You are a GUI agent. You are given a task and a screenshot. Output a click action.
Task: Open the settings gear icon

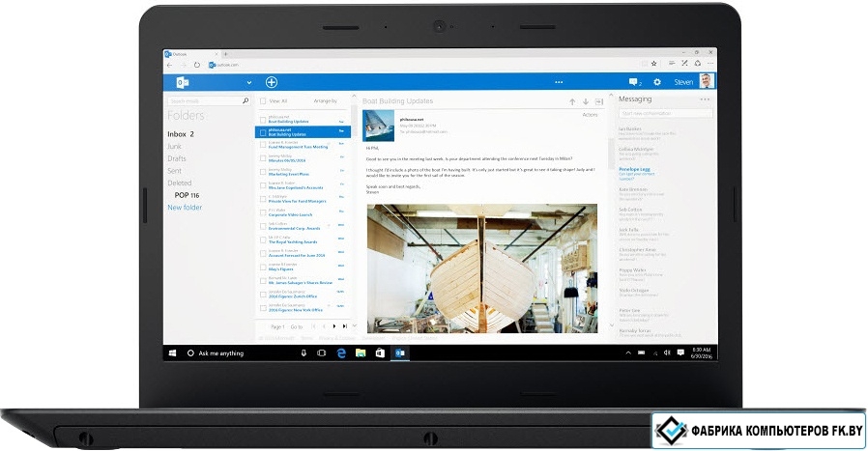pyautogui.click(x=657, y=82)
